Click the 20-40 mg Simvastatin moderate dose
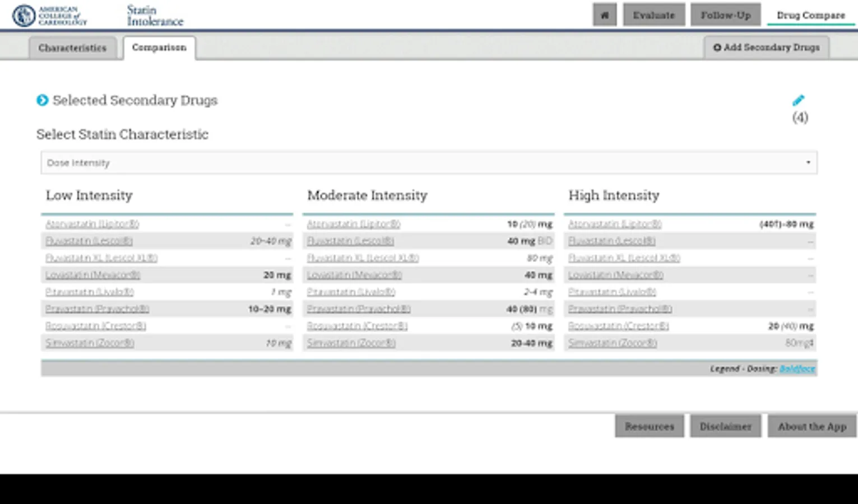Image resolution: width=858 pixels, height=504 pixels. coord(531,343)
